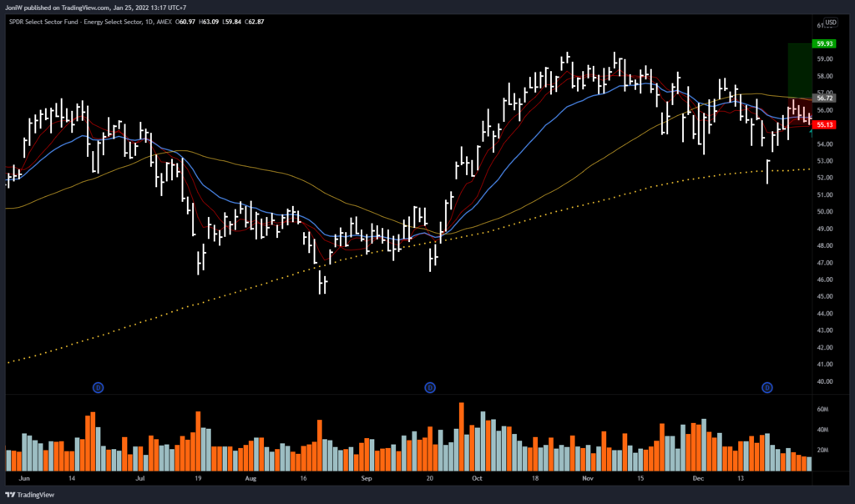Screen dimensions: 855x504
Task: Select the green 59.93 target price label
Action: (826, 43)
